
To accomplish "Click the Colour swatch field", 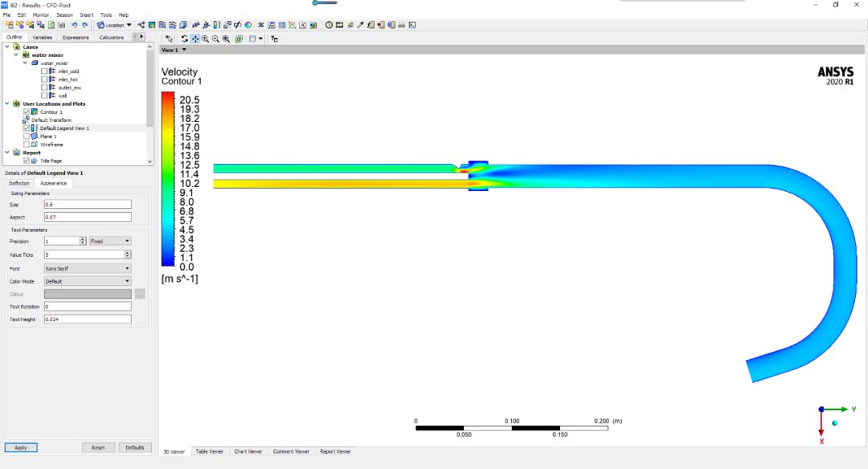I will click(x=88, y=294).
